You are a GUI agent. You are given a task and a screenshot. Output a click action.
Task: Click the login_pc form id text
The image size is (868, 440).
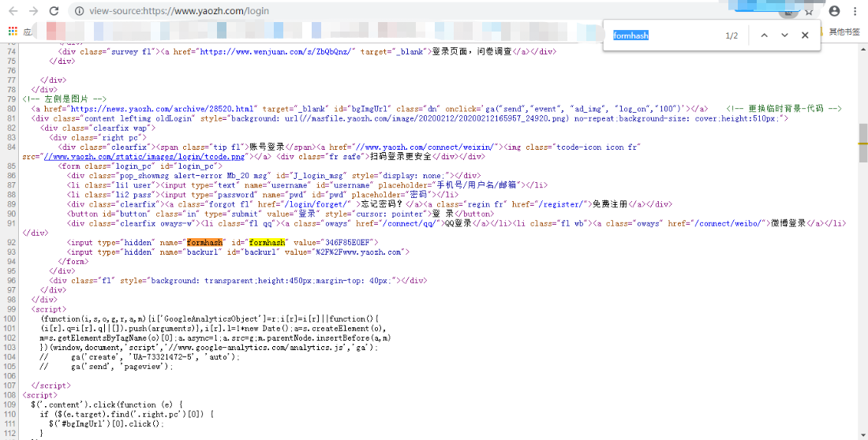pyautogui.click(x=194, y=166)
